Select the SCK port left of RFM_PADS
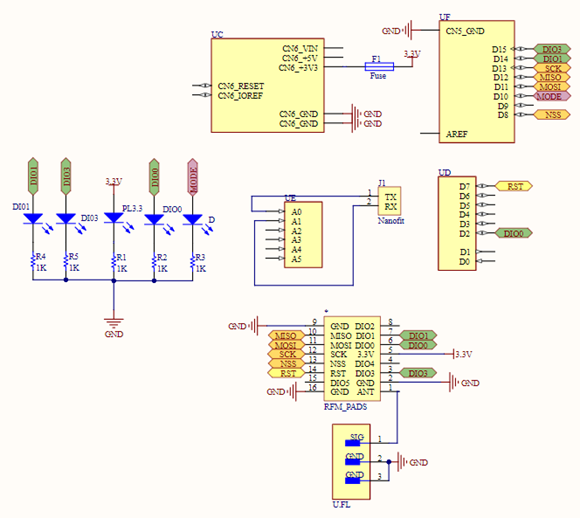This screenshot has width=580, height=518. pos(286,354)
